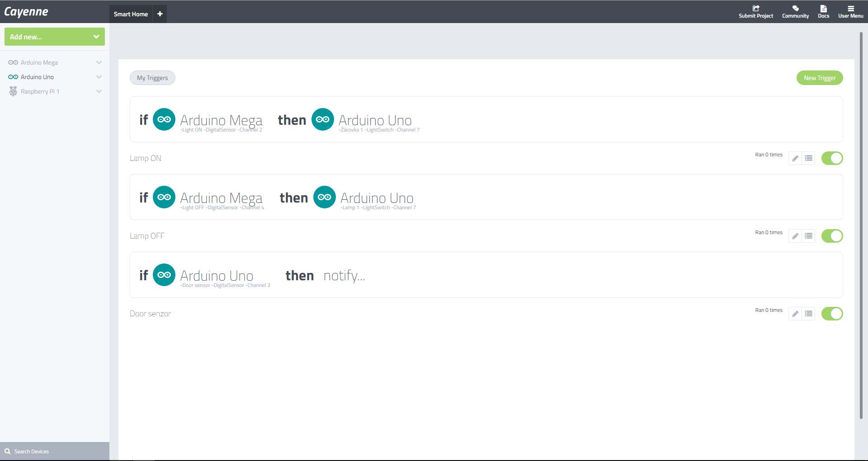
Task: Open Submit Project icon in header
Action: pyautogui.click(x=756, y=9)
